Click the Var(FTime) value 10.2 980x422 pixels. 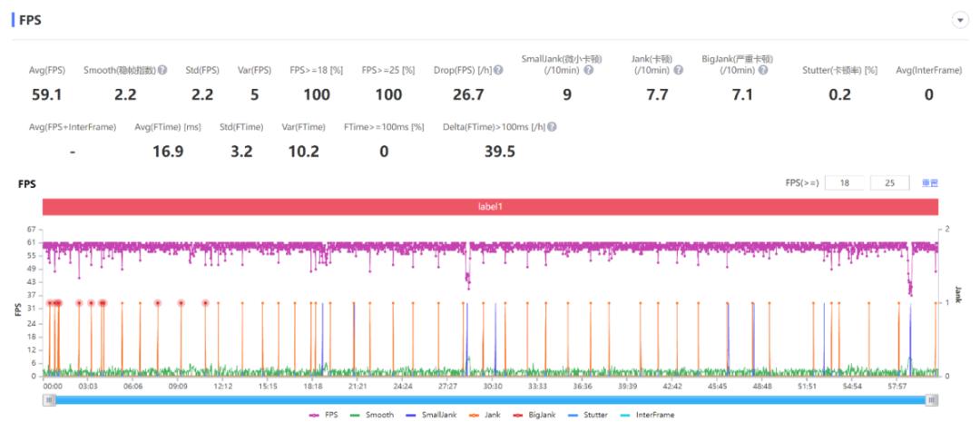pyautogui.click(x=303, y=152)
